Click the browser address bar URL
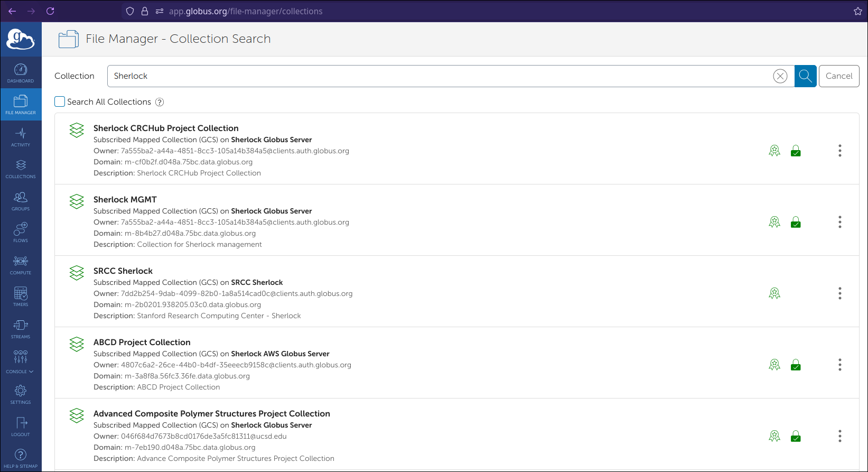The width and height of the screenshot is (868, 472). click(x=246, y=11)
